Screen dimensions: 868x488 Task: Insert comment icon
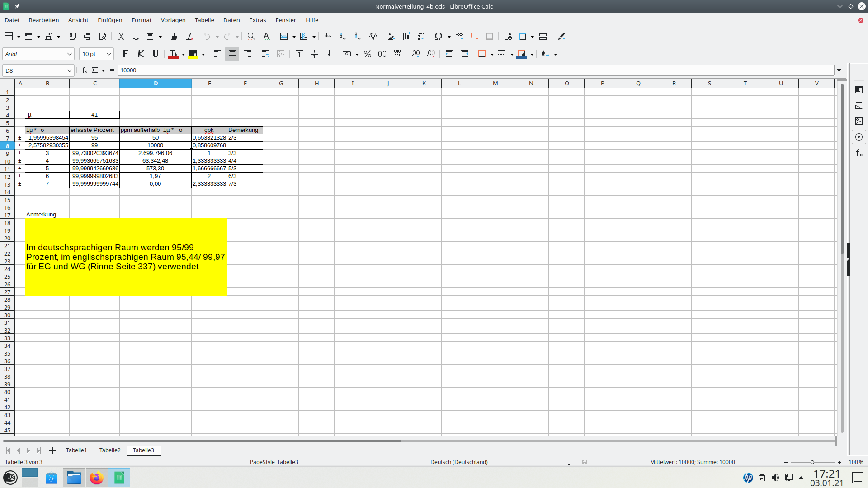(475, 36)
